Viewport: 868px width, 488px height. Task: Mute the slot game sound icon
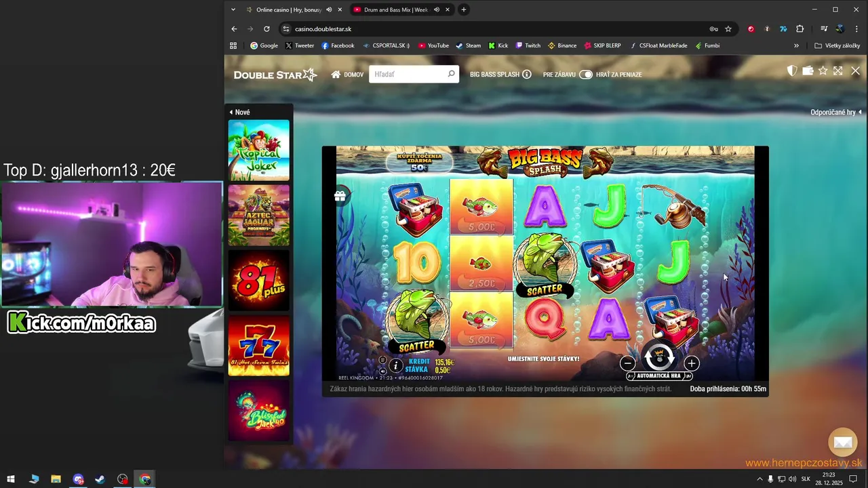(x=382, y=371)
